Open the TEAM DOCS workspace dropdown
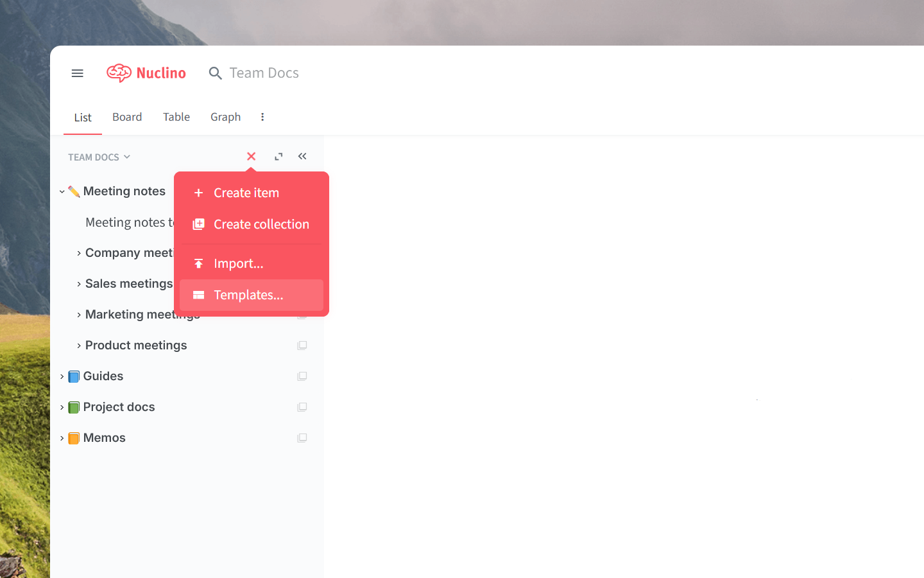The image size is (924, 578). [x=99, y=157]
